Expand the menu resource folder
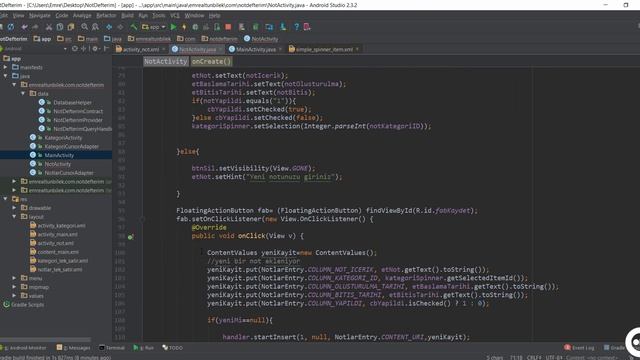The image size is (640, 360). coord(14,278)
